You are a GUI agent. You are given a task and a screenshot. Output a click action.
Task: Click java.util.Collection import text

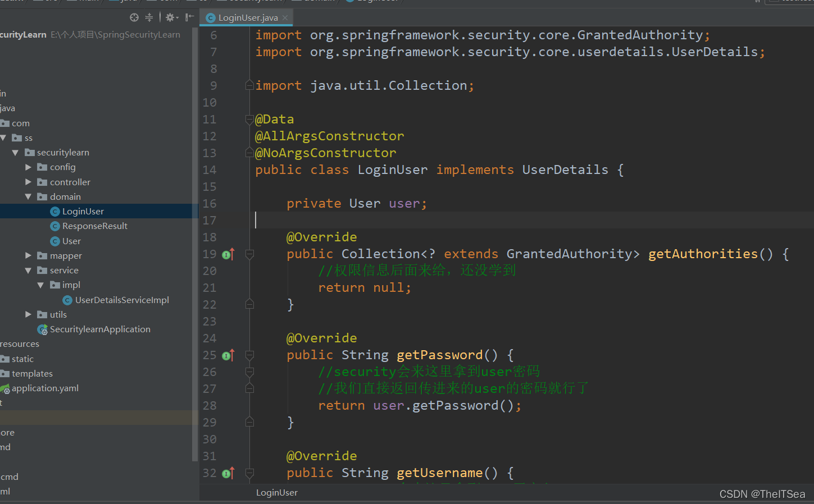coord(389,86)
